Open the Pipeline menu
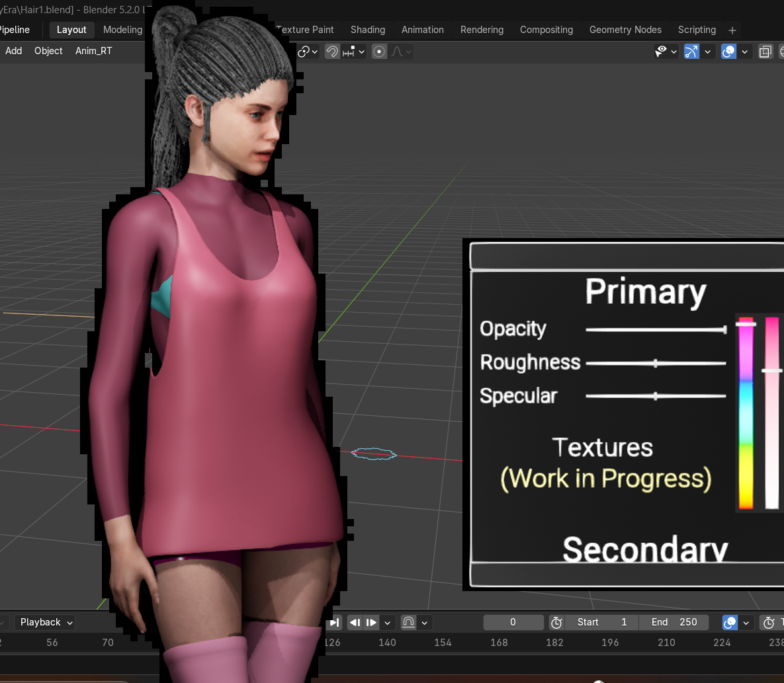784x683 pixels. (x=15, y=30)
